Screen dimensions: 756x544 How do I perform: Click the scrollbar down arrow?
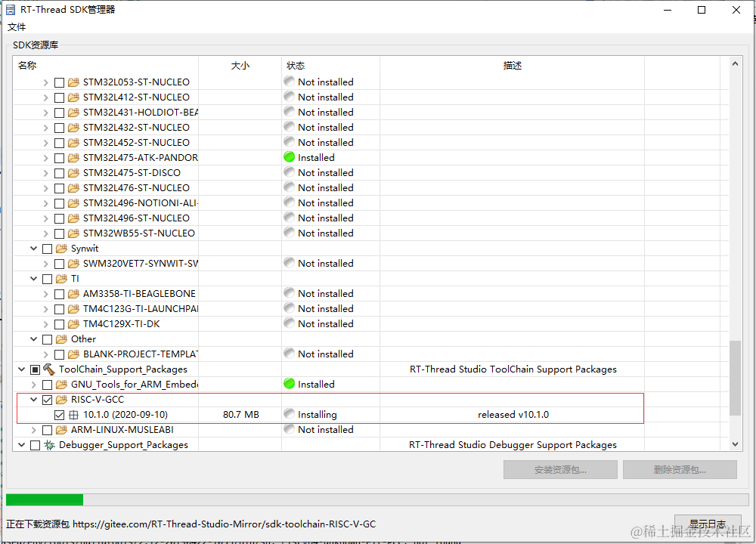tap(735, 444)
